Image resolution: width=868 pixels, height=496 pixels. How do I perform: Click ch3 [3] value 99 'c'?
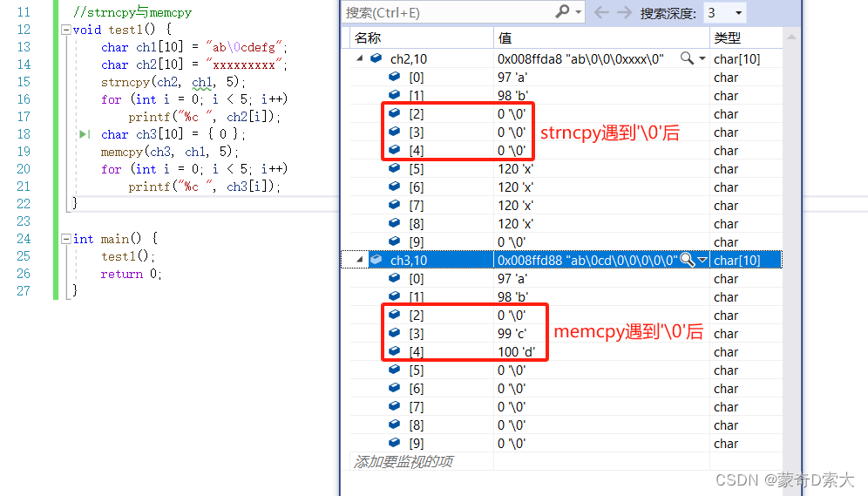tap(512, 334)
